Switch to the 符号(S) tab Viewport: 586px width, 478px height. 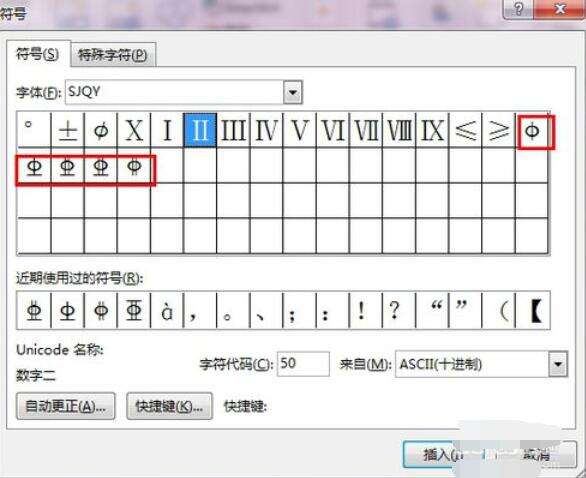(x=38, y=54)
